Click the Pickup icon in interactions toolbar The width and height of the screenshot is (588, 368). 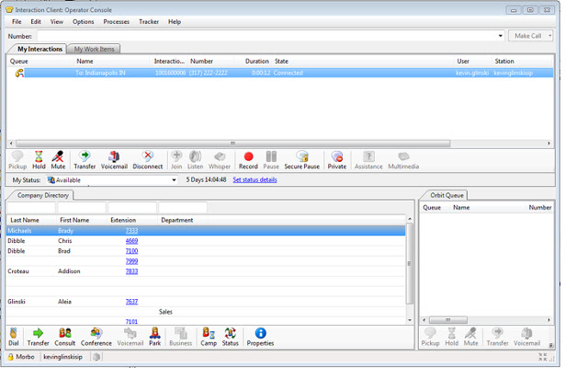pyautogui.click(x=17, y=160)
